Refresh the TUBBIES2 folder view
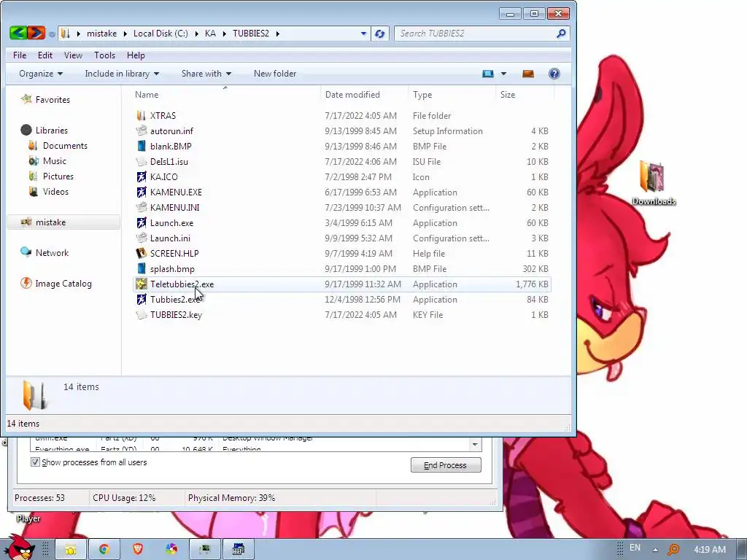747x560 pixels. click(x=379, y=34)
